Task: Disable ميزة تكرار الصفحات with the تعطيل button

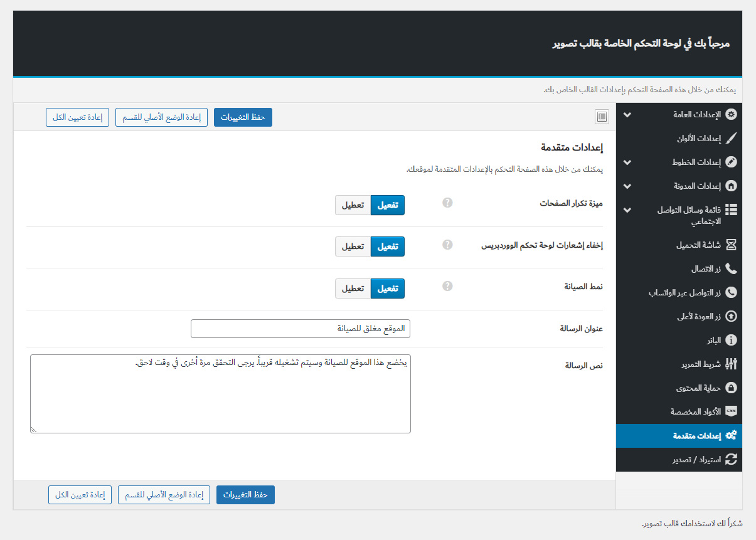Action: pos(353,205)
